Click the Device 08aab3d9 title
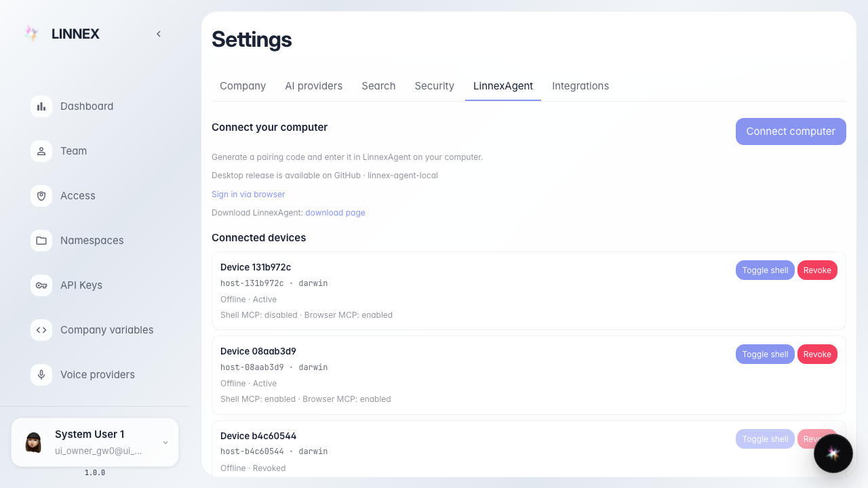868x488 pixels. (258, 351)
